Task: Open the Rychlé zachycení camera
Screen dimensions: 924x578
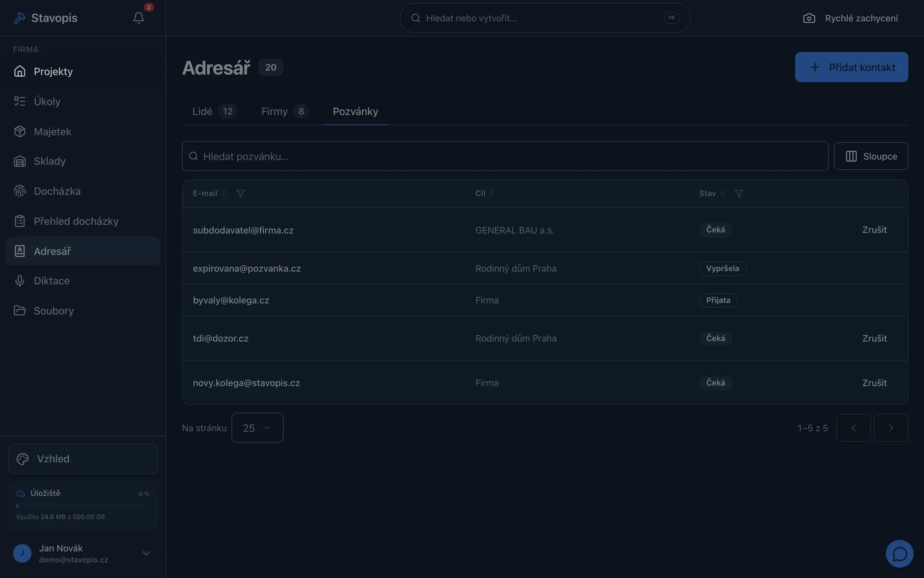Action: 851,18
